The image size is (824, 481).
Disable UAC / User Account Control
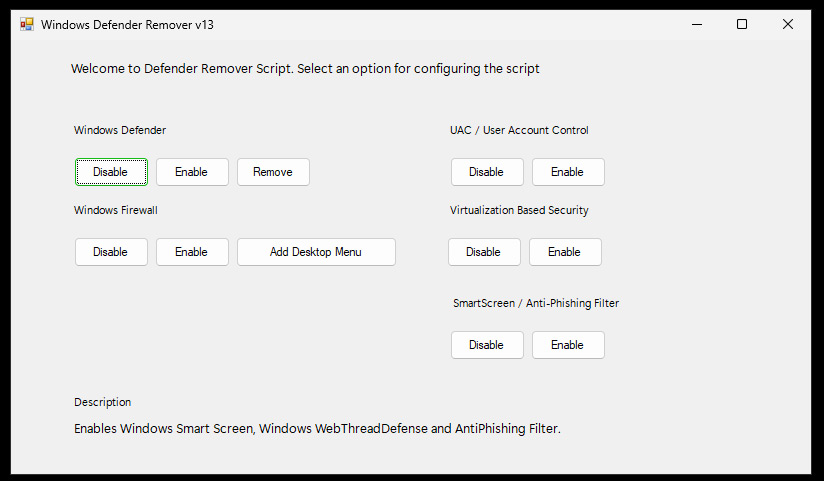coord(487,172)
